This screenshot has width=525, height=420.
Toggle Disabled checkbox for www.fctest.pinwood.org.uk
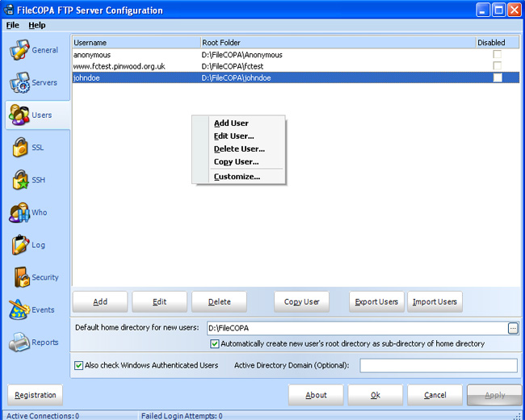[498, 65]
